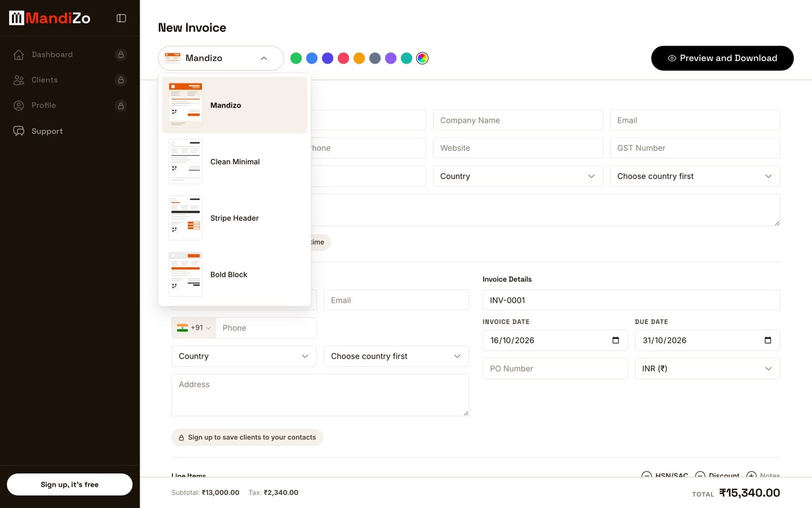Open client Choose country first dropdown
The width and height of the screenshot is (812, 508).
pos(396,356)
